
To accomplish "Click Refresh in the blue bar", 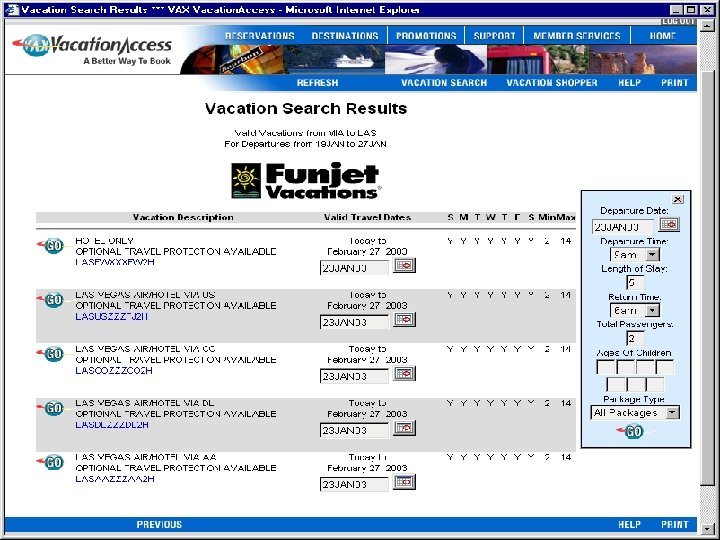I will tap(317, 83).
